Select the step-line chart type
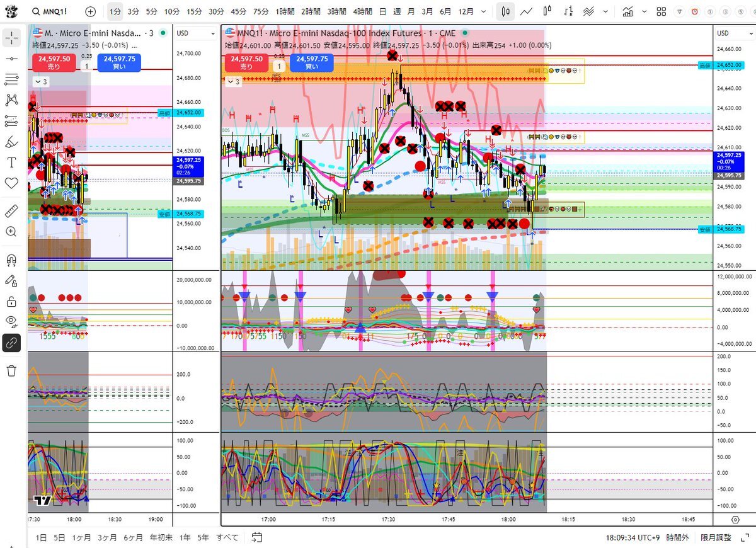Screen dimensions: 756x548 point(568,11)
